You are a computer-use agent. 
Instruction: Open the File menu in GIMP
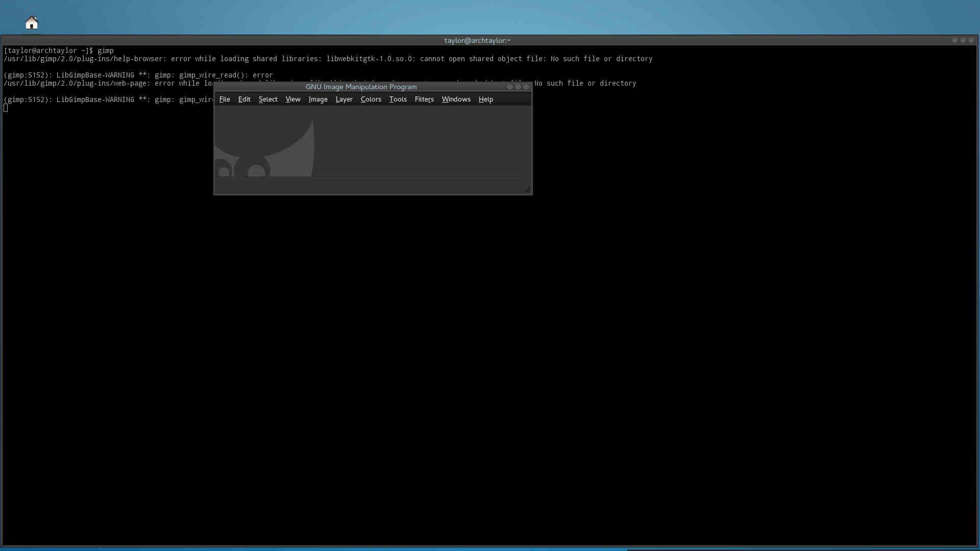(x=225, y=99)
